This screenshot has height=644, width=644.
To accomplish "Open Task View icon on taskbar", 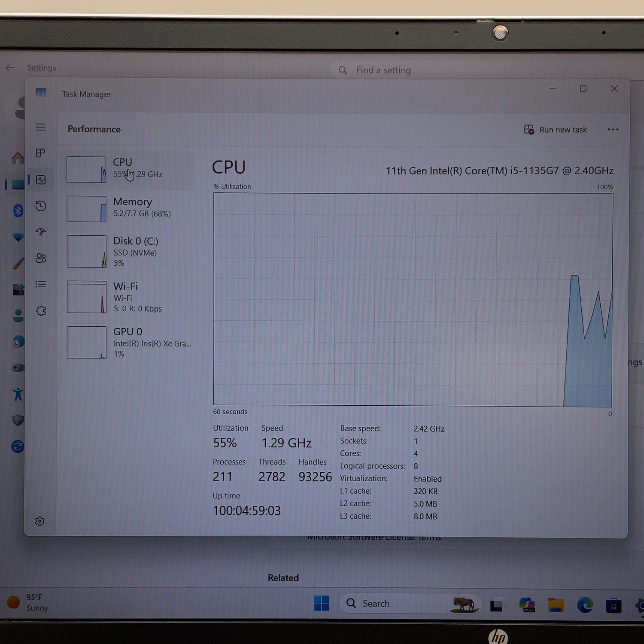I will point(496,605).
